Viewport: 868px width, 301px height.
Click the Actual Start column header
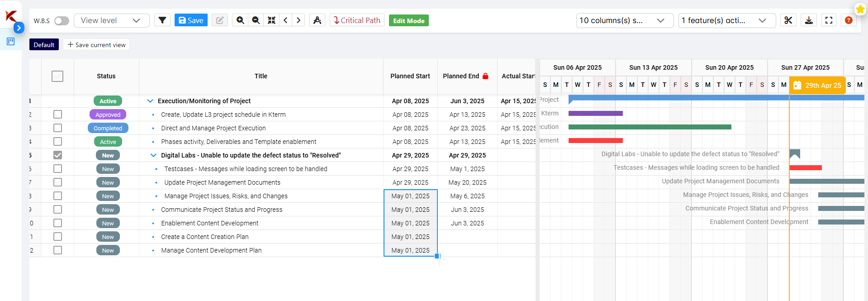click(x=517, y=76)
